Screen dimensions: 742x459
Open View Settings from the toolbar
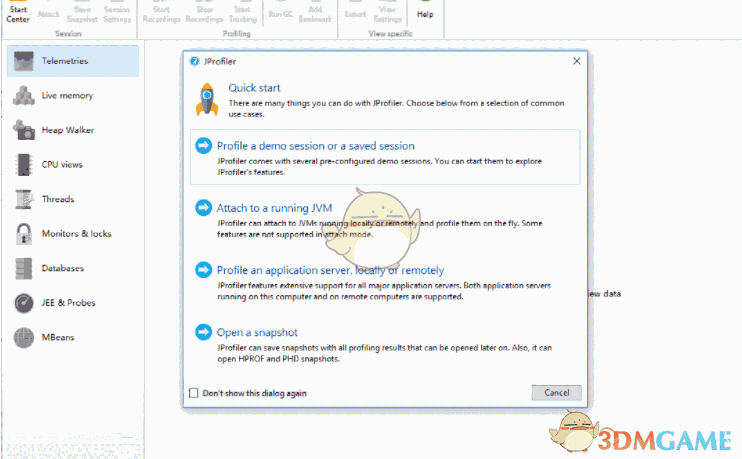tap(388, 13)
